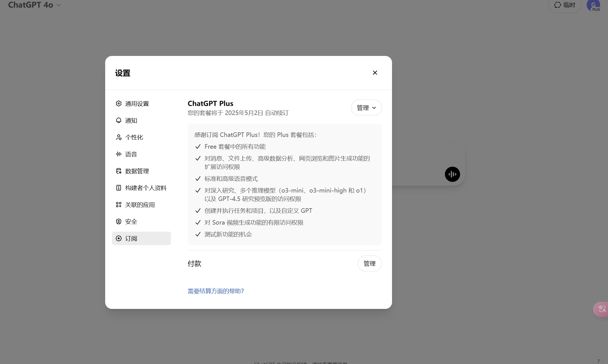Click the pink translate floating icon

601,309
